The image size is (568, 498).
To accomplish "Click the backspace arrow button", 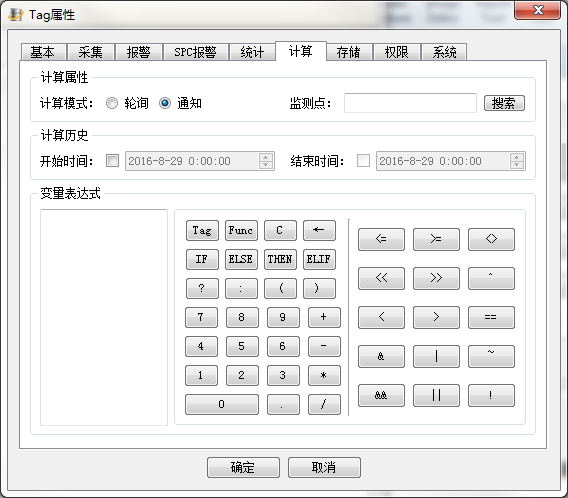I will pos(319,230).
